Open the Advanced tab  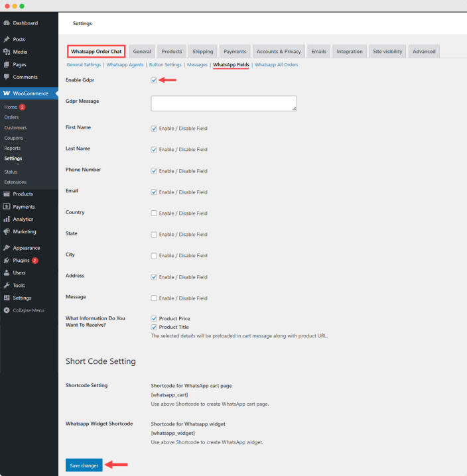(x=424, y=51)
